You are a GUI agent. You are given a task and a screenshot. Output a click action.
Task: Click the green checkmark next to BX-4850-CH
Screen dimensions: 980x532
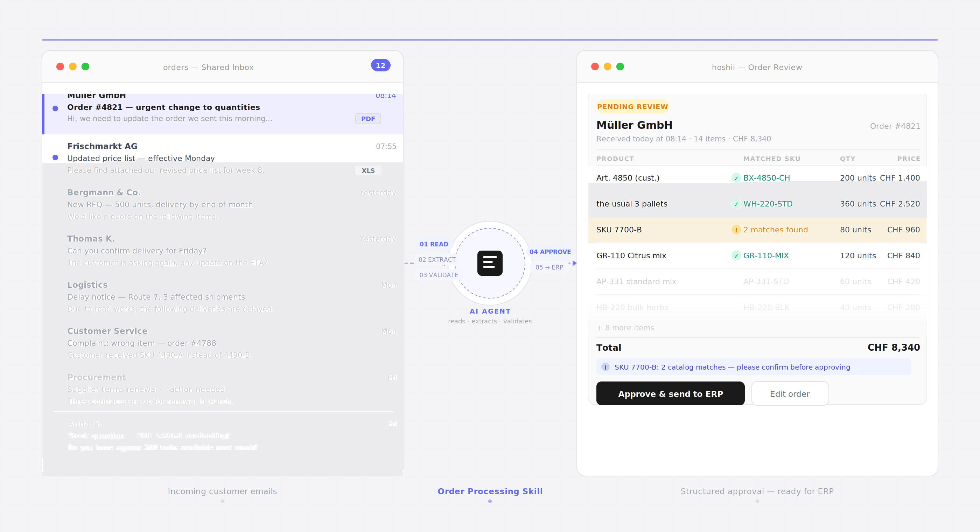pyautogui.click(x=736, y=178)
